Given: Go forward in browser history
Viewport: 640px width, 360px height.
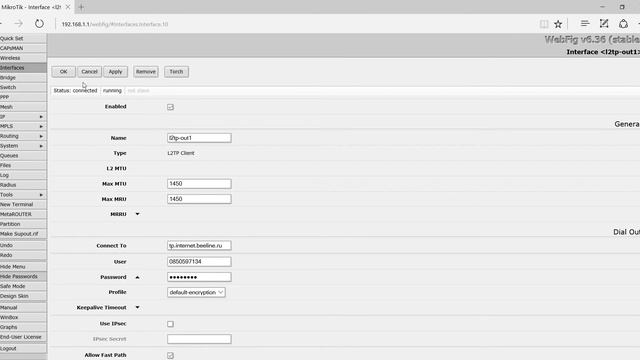Looking at the screenshot, I should click(18, 24).
